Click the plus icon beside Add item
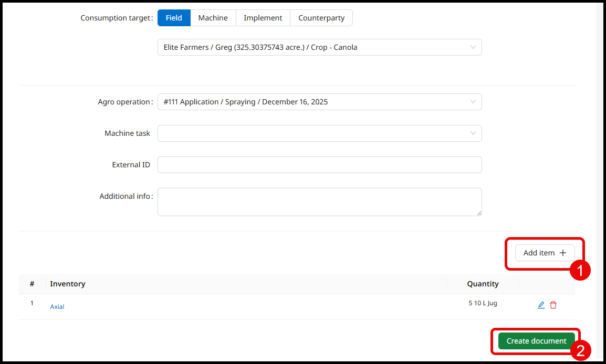The height and width of the screenshot is (364, 606). click(563, 253)
